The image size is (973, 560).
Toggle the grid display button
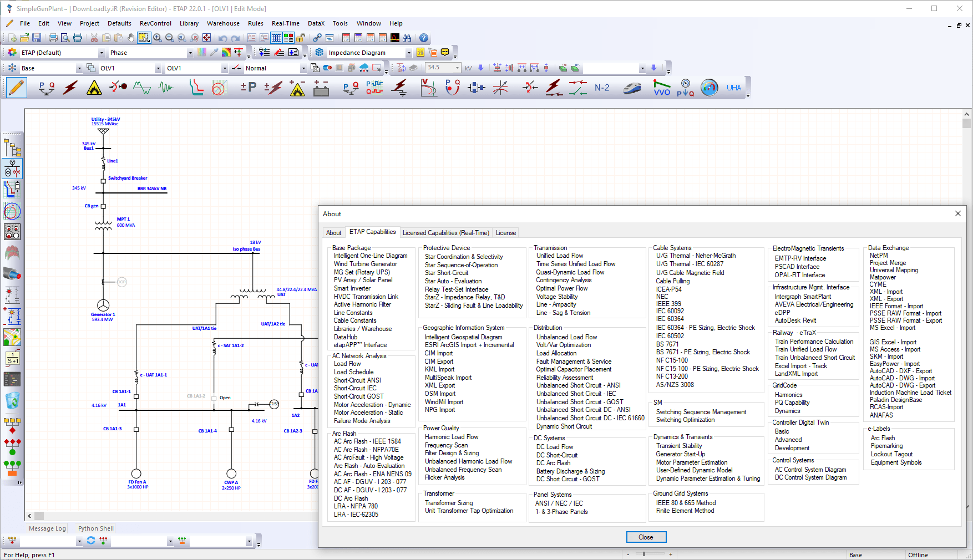pyautogui.click(x=276, y=38)
